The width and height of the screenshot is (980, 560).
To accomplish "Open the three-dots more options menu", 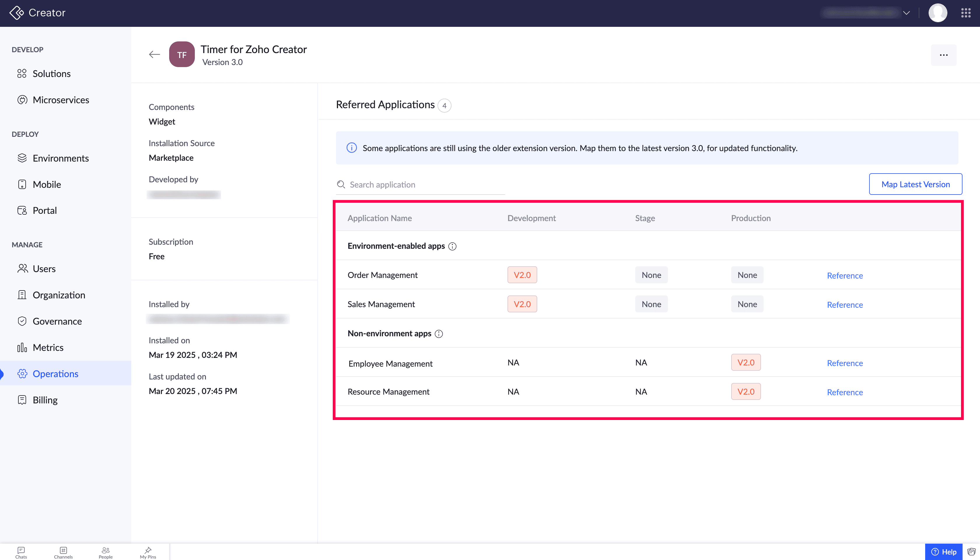I will pos(944,55).
